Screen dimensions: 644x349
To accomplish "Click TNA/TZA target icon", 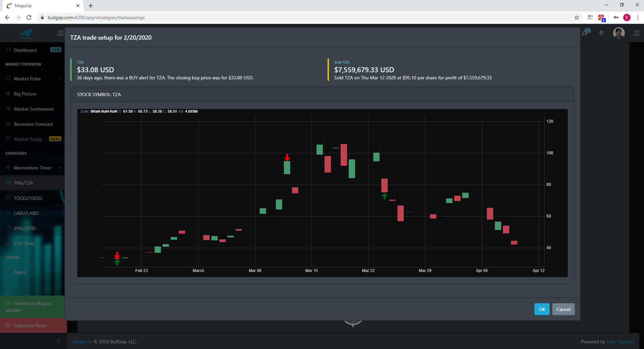I will 8,183.
